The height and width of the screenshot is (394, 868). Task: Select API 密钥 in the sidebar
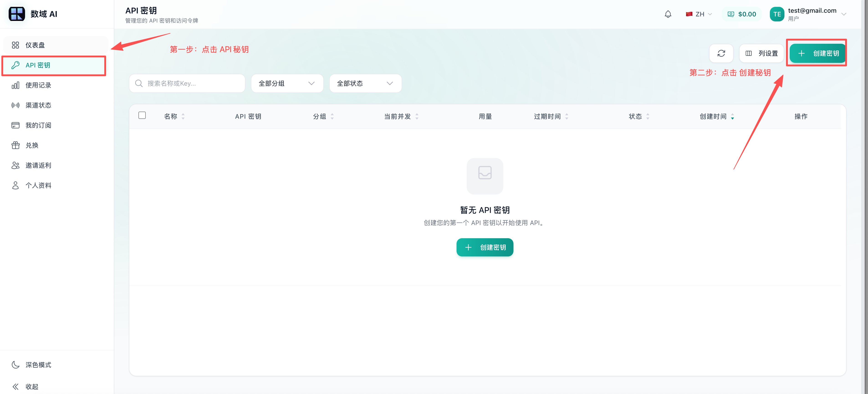(56, 65)
